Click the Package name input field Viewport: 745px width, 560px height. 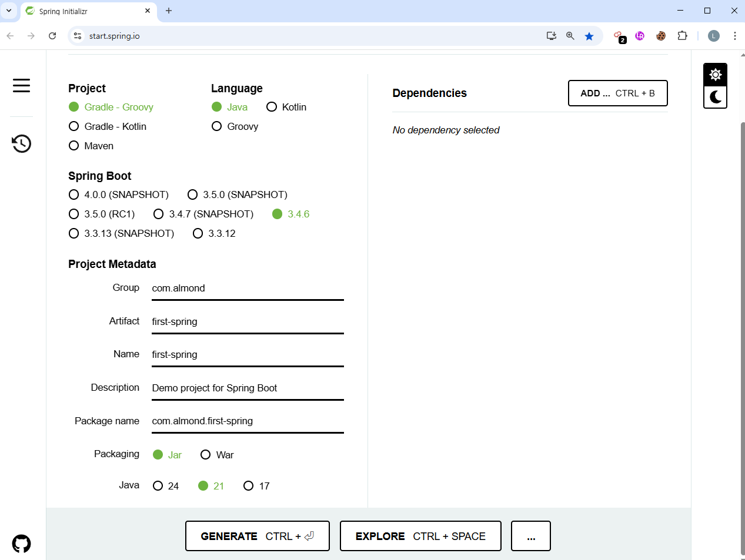248,421
